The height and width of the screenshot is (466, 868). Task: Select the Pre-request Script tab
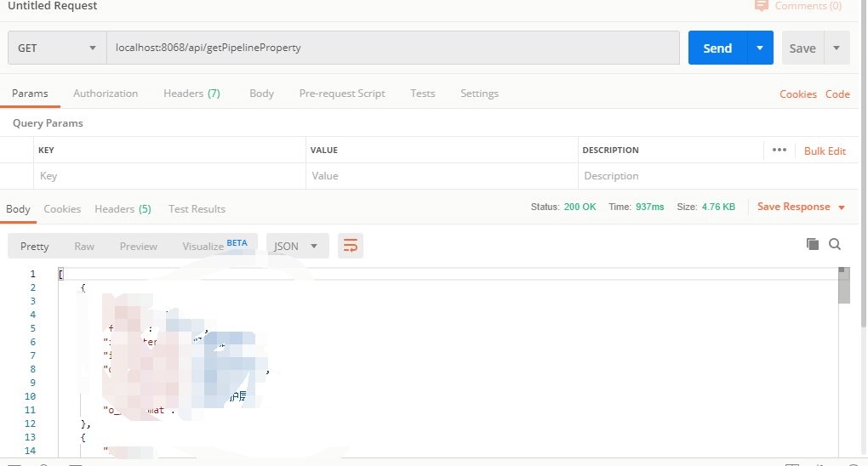pyautogui.click(x=342, y=94)
